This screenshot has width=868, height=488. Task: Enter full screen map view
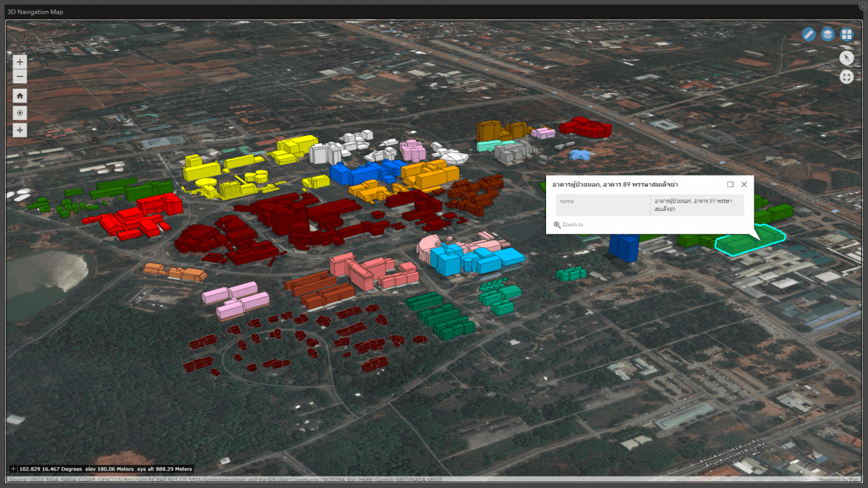point(846,77)
